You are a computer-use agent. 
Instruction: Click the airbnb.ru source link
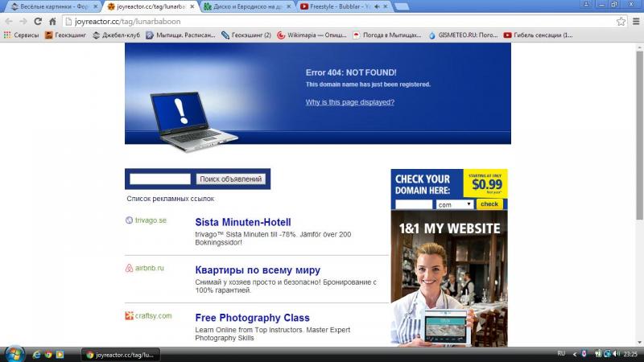tap(149, 268)
